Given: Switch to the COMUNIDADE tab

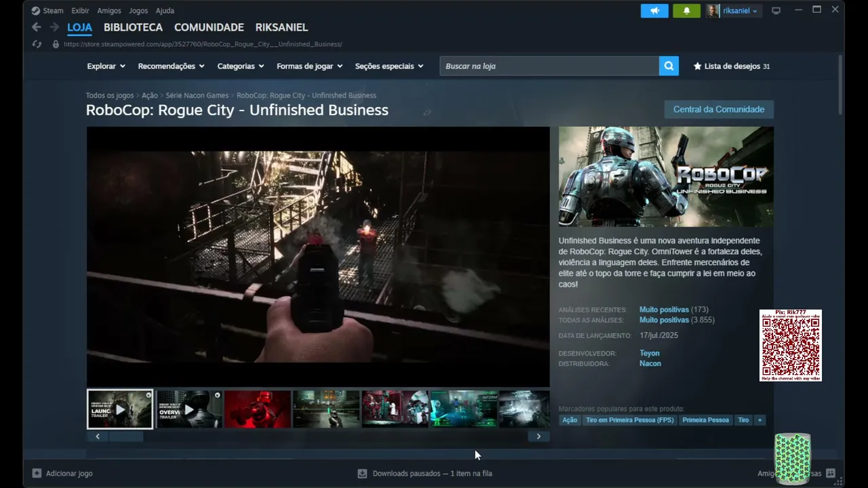Looking at the screenshot, I should [x=209, y=27].
